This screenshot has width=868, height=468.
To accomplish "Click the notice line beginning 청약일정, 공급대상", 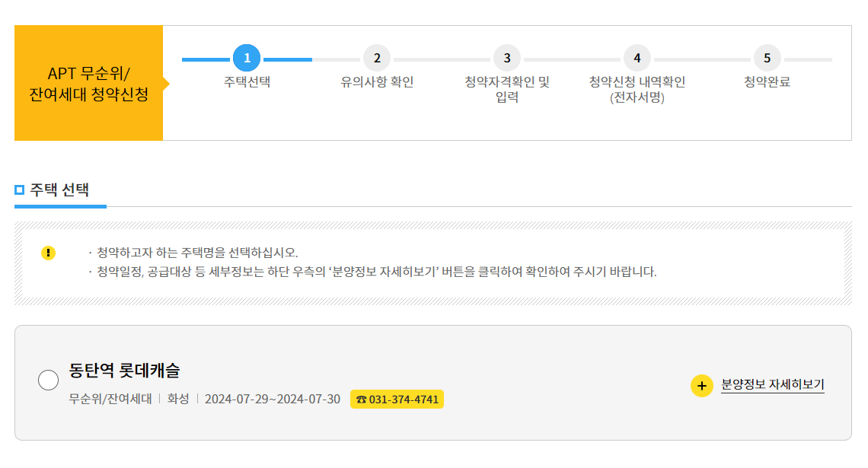I will pyautogui.click(x=377, y=272).
